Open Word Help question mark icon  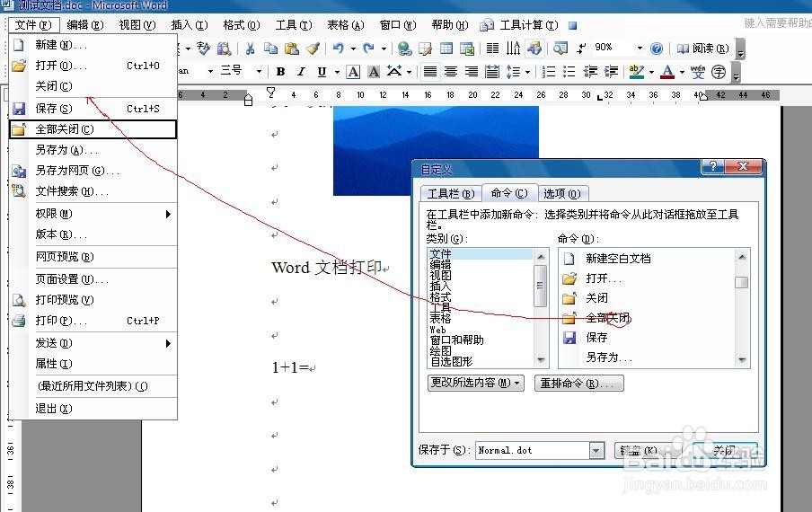pyautogui.click(x=656, y=49)
